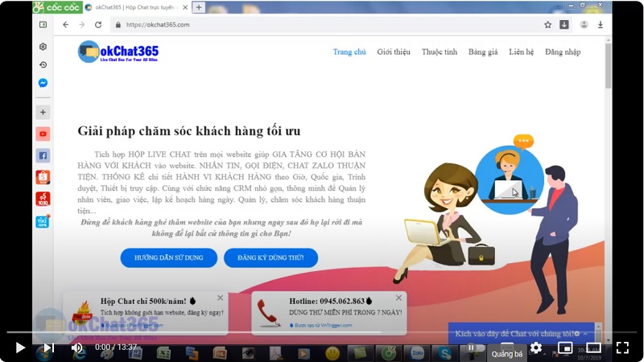This screenshot has height=362, width=644.
Task: Click the red telephone icon in popup
Action: coord(268,313)
